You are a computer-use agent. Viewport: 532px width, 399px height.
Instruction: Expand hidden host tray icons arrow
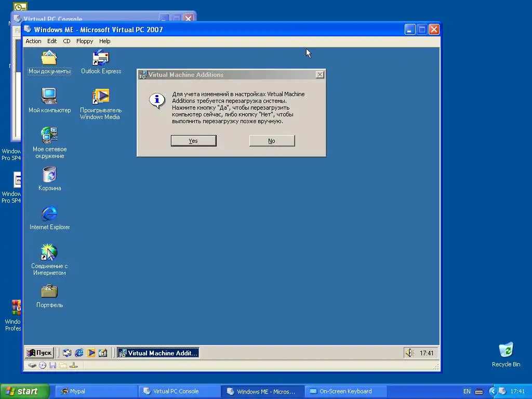tap(493, 392)
